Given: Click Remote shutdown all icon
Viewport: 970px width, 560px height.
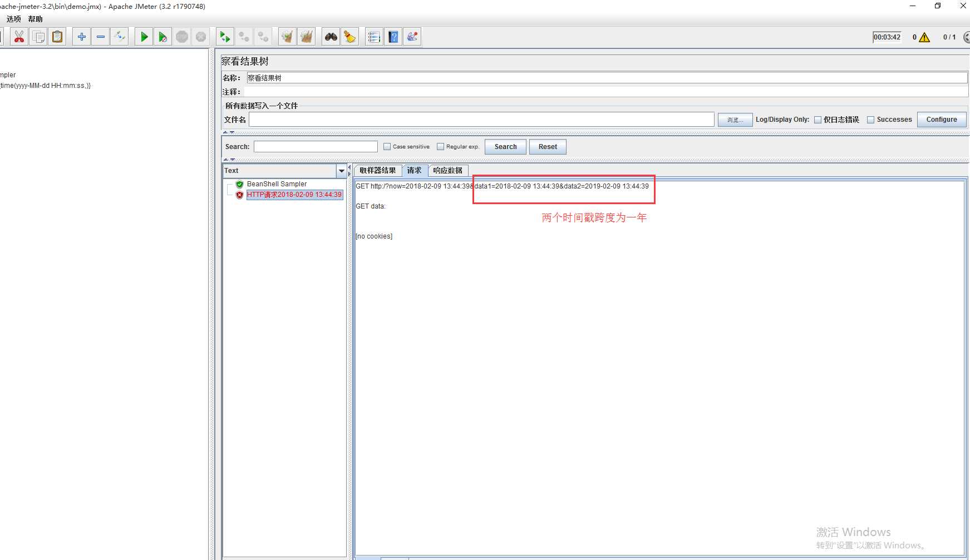Looking at the screenshot, I should tap(263, 37).
